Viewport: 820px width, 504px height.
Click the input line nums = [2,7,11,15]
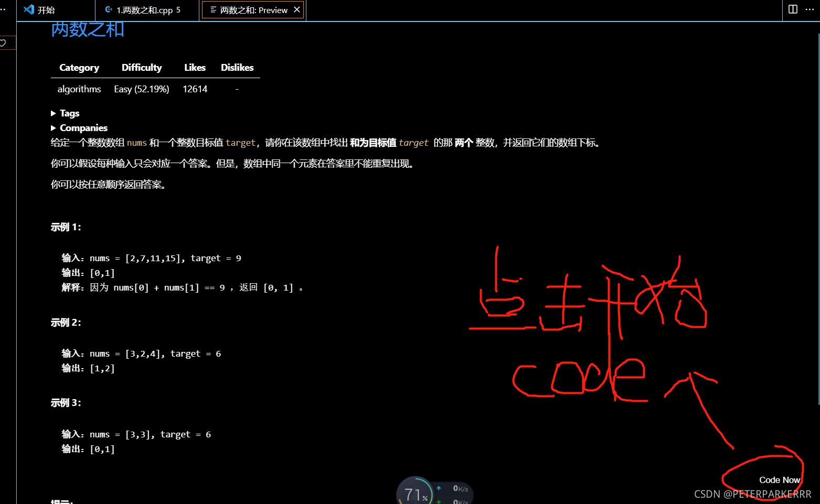[x=152, y=258]
